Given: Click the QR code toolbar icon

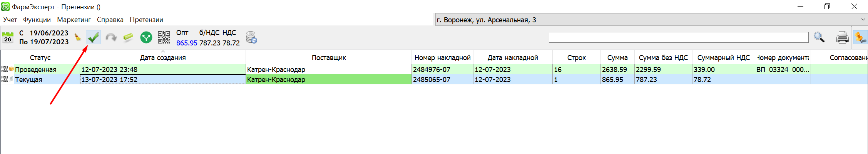Looking at the screenshot, I should click(164, 37).
